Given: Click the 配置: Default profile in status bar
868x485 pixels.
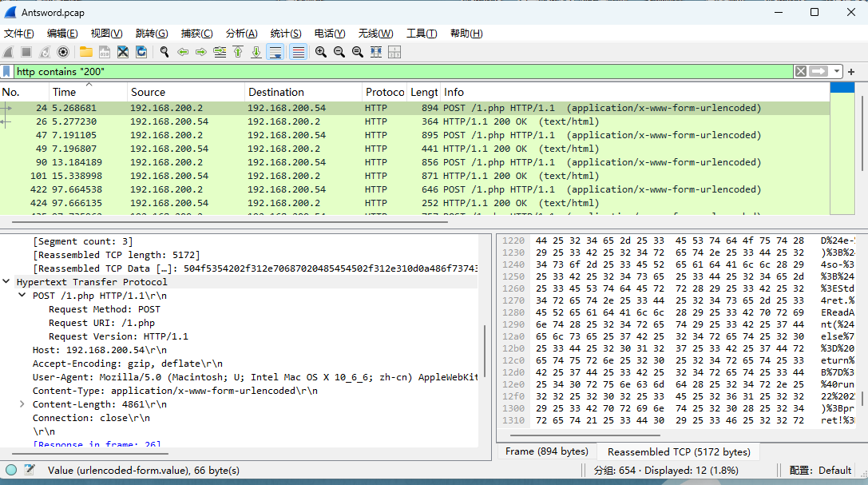Looking at the screenshot, I should click(820, 470).
